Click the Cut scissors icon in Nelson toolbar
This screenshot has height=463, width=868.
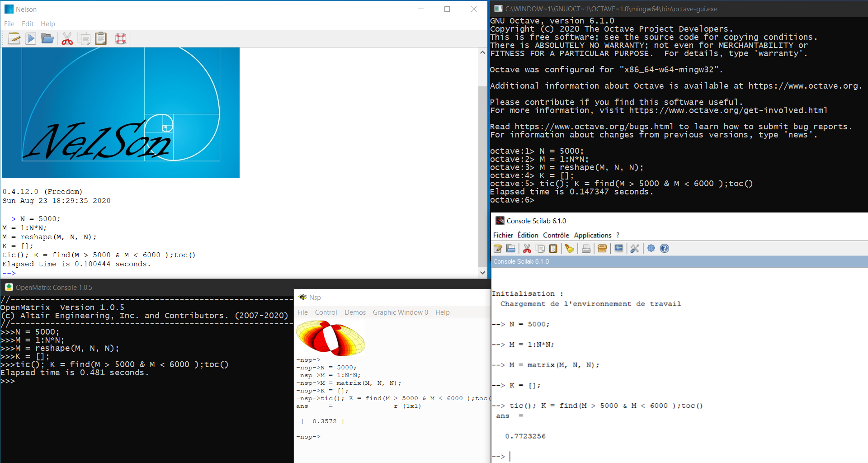[x=67, y=39]
